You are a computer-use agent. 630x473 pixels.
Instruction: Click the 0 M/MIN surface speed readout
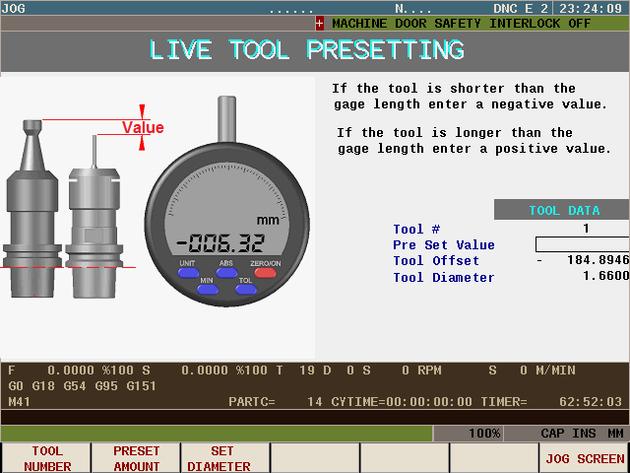(x=547, y=370)
